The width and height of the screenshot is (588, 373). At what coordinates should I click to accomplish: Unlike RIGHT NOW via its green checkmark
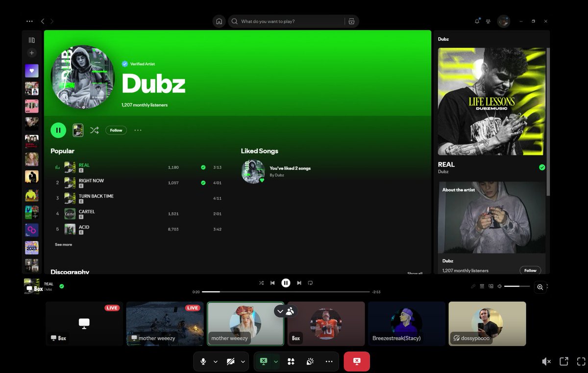[x=203, y=183]
